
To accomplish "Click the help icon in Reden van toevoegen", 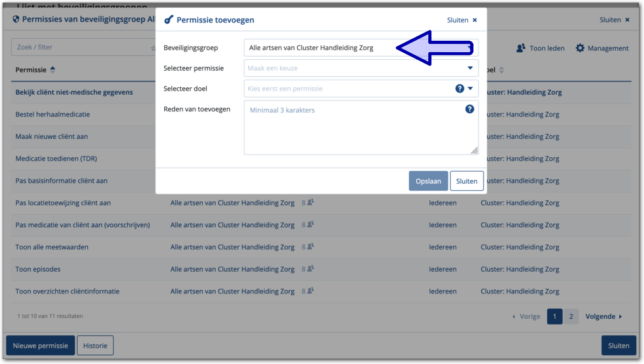I will point(470,109).
